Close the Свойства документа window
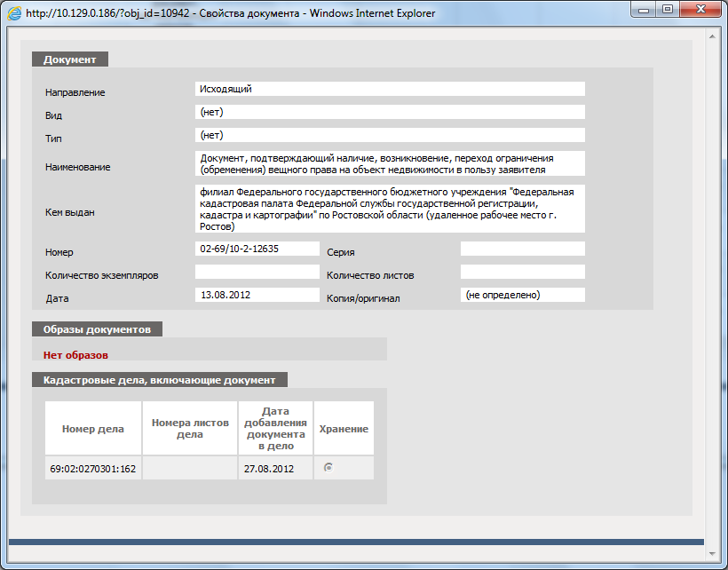 click(x=701, y=9)
